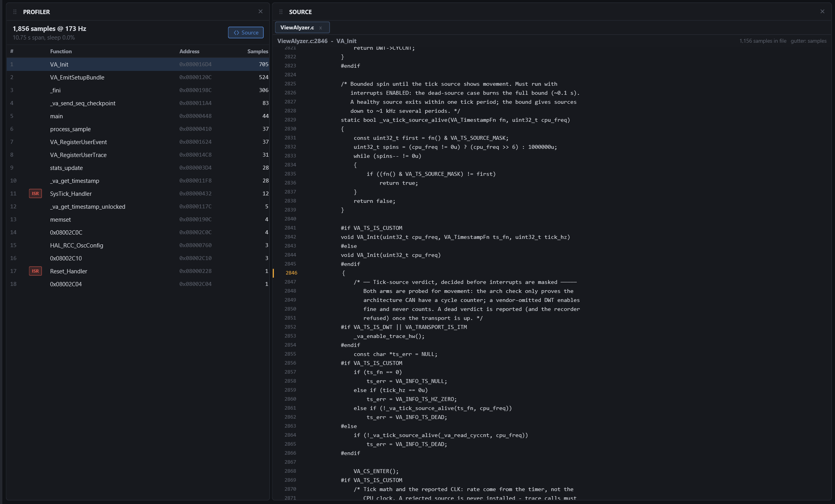Select the _fini function row
The width and height of the screenshot is (835, 504).
coord(138,90)
